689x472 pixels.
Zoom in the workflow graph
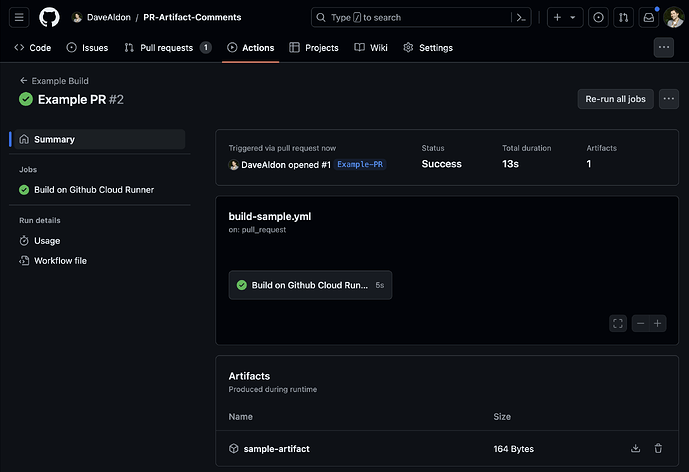pyautogui.click(x=658, y=323)
